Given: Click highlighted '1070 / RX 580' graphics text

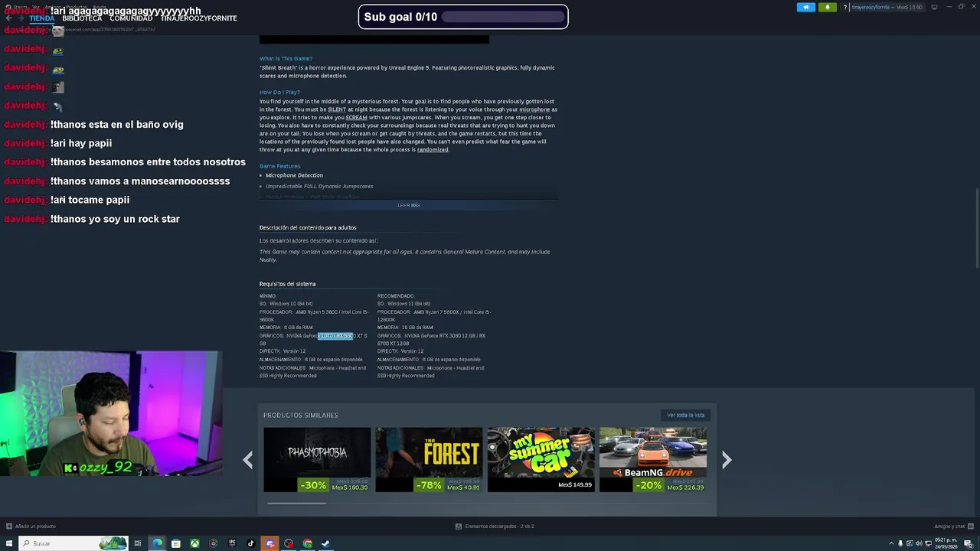Looking at the screenshot, I should pyautogui.click(x=336, y=336).
